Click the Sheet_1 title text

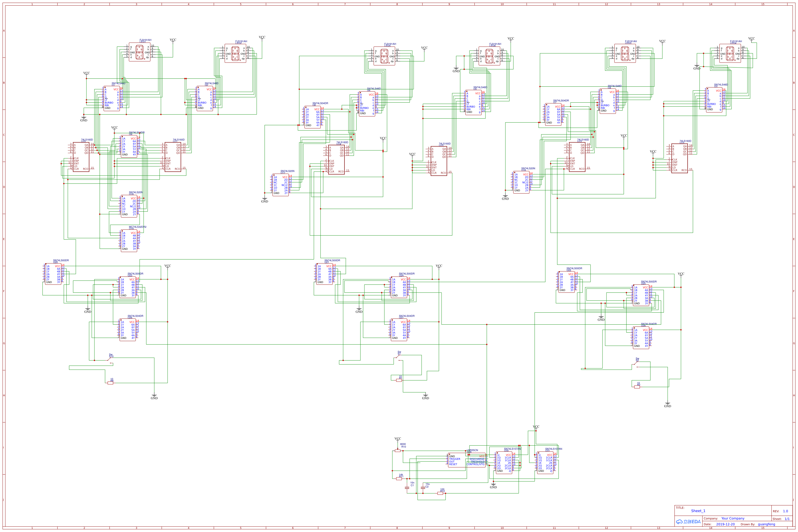pos(698,511)
